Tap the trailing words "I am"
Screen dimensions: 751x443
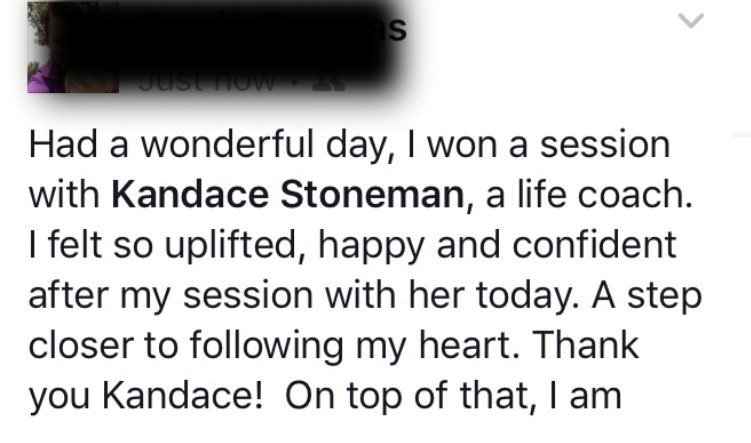click(585, 396)
